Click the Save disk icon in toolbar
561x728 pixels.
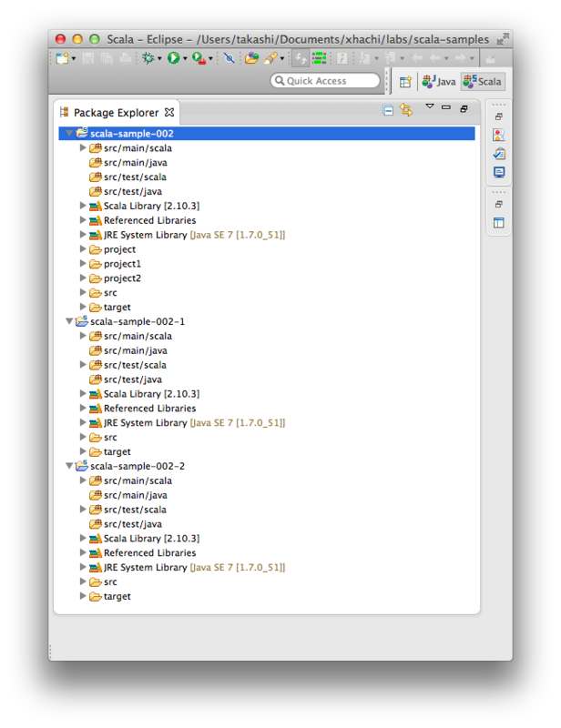(x=87, y=58)
